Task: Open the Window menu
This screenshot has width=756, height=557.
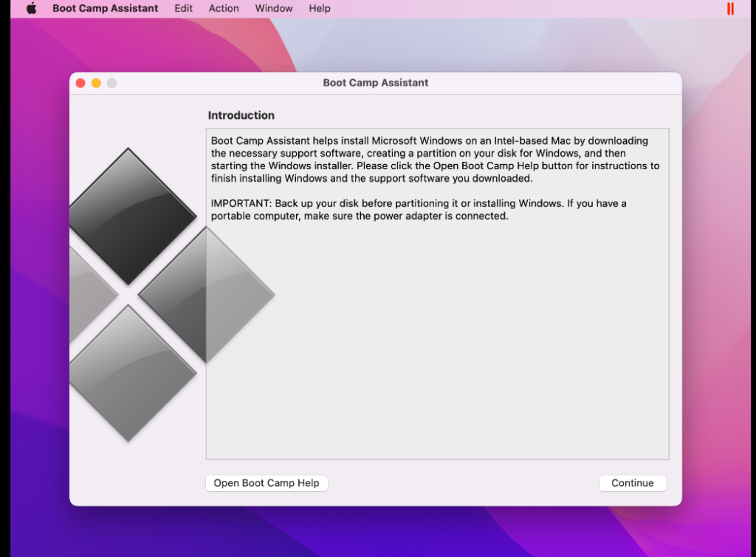Action: (273, 8)
